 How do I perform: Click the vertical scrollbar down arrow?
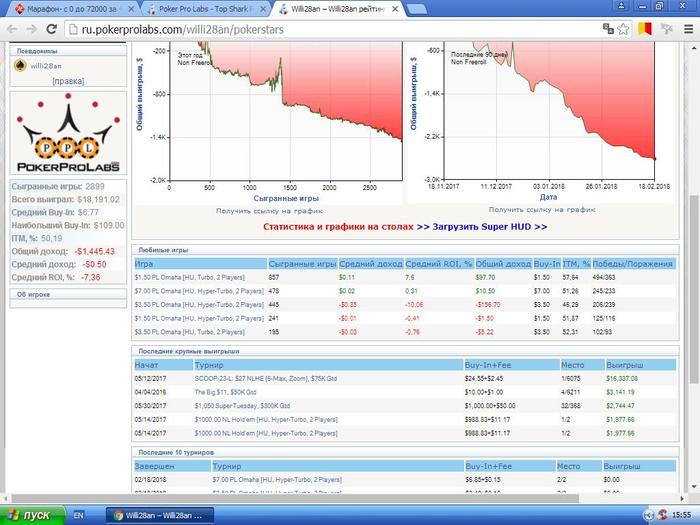coord(693,487)
